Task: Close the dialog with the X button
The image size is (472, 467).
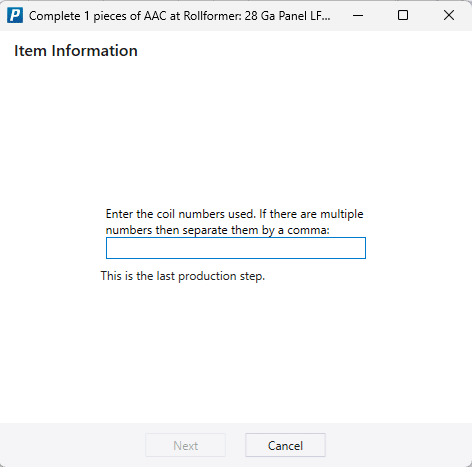Action: (x=449, y=15)
